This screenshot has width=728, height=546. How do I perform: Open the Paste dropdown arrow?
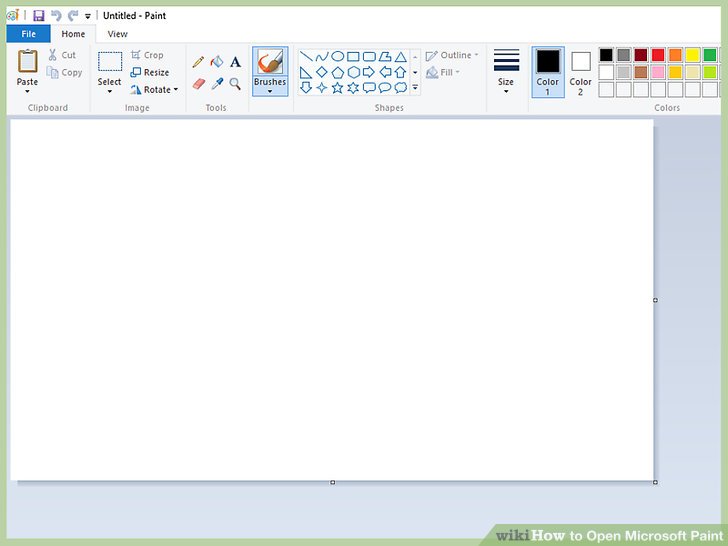pyautogui.click(x=27, y=91)
